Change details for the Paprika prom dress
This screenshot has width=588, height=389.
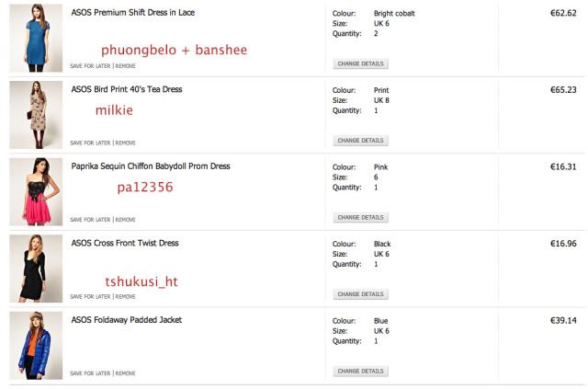coord(360,218)
